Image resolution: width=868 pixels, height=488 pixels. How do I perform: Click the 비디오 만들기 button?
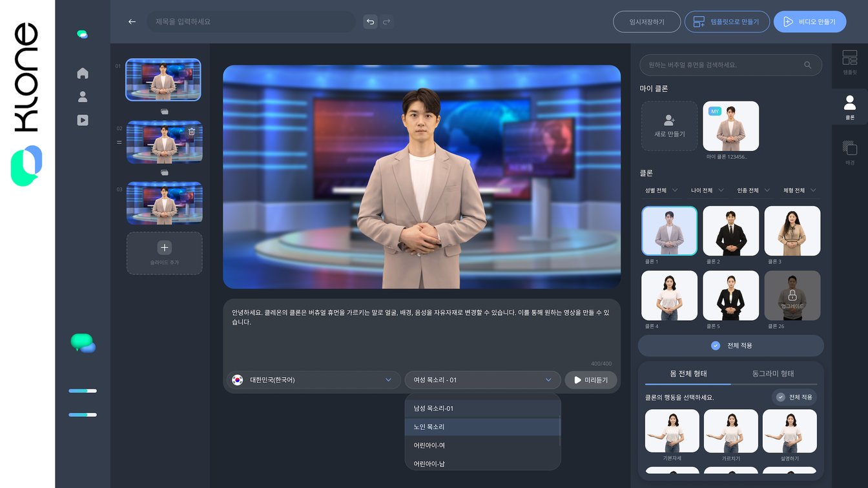[x=809, y=22]
